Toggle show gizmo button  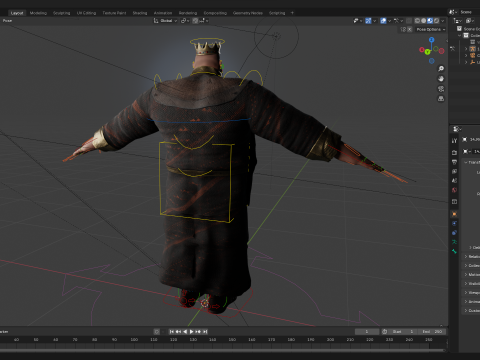tap(368, 21)
